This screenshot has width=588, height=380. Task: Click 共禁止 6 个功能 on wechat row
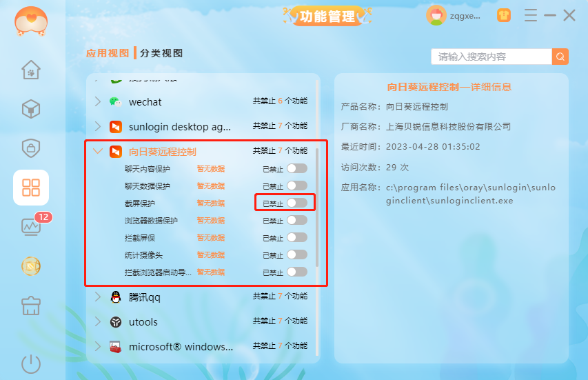(280, 101)
